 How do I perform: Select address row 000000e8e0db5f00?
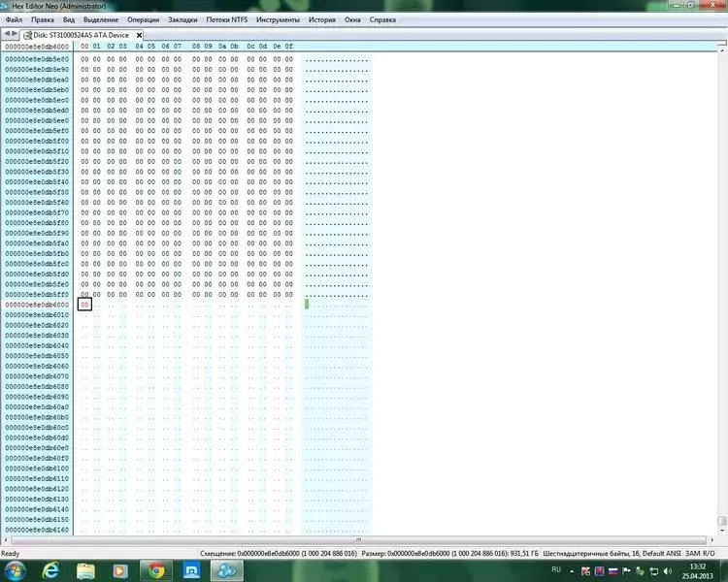[37, 141]
